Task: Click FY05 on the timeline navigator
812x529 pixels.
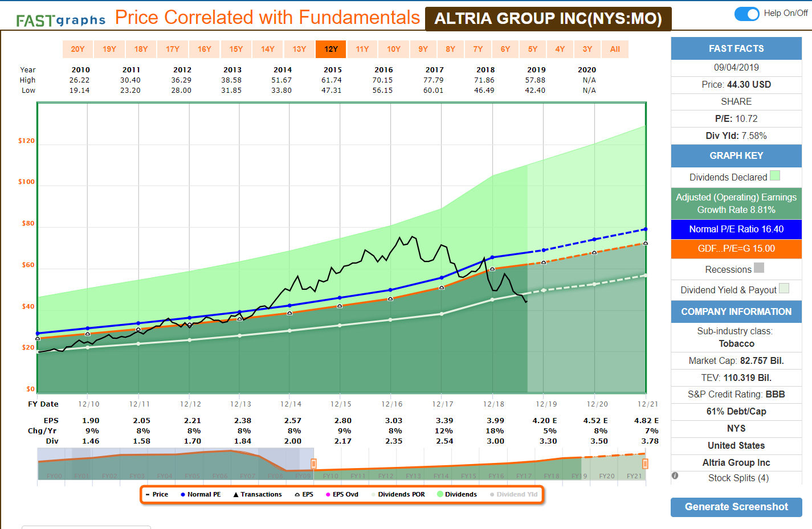Action: point(192,476)
